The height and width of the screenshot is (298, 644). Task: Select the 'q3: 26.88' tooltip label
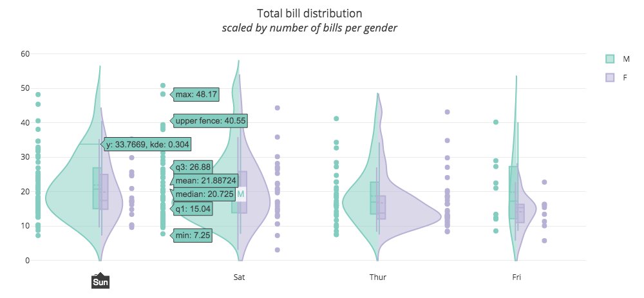(x=191, y=167)
